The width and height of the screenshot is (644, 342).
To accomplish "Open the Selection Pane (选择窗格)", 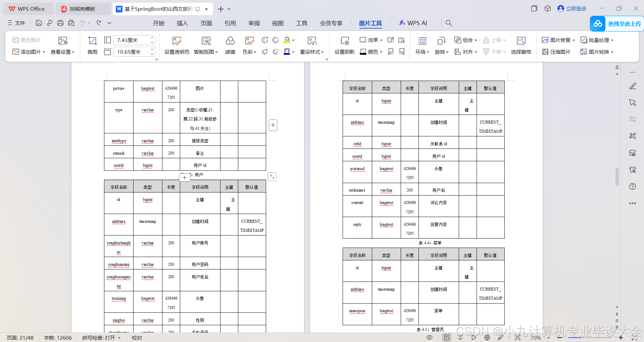I will pyautogui.click(x=521, y=45).
